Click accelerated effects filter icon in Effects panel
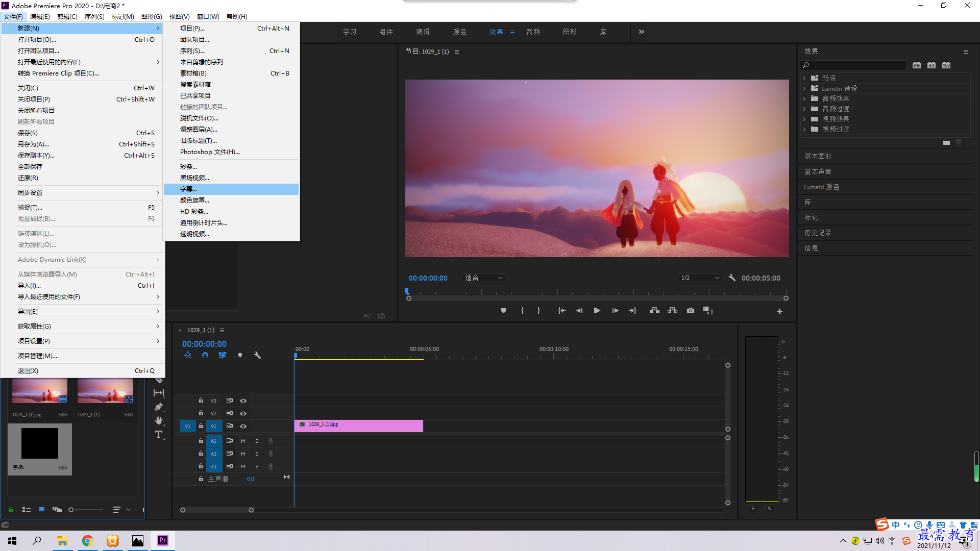 (917, 65)
